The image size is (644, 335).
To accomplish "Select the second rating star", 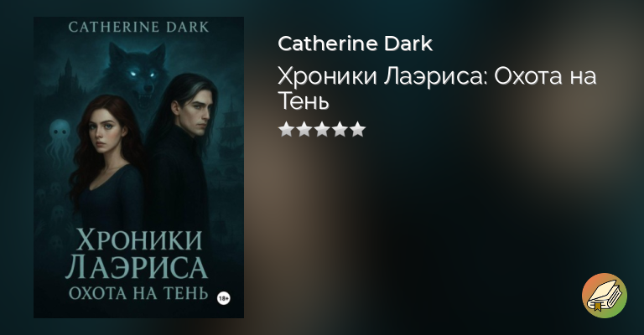I will (304, 130).
